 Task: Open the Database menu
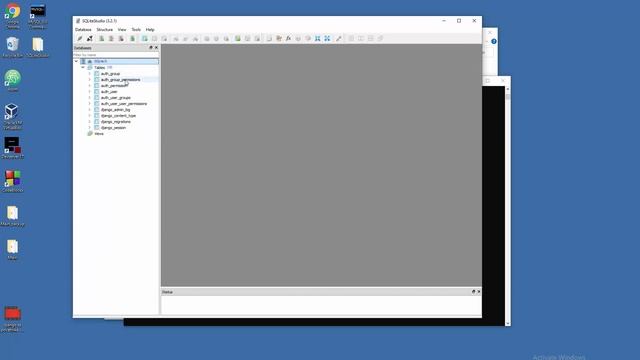coord(83,30)
